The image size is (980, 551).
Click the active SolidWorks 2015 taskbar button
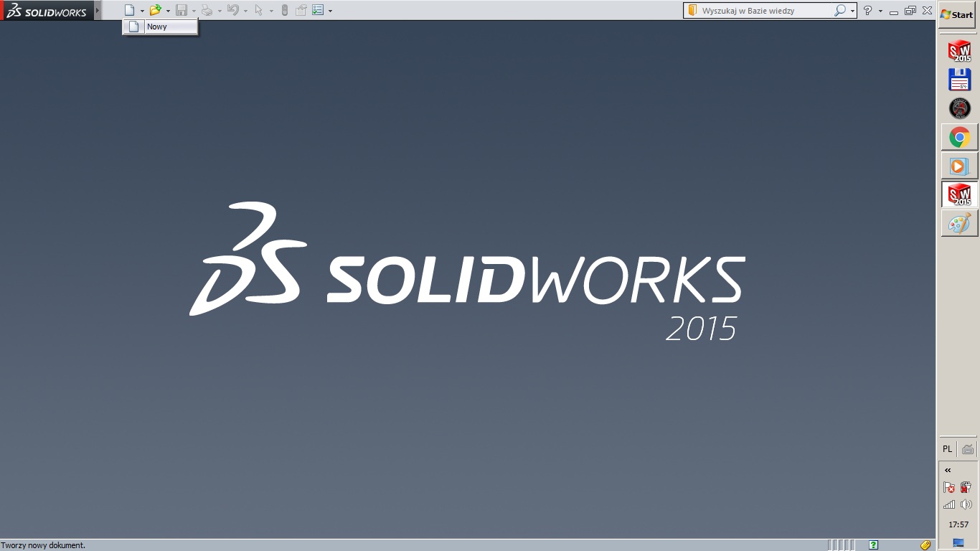(x=959, y=194)
